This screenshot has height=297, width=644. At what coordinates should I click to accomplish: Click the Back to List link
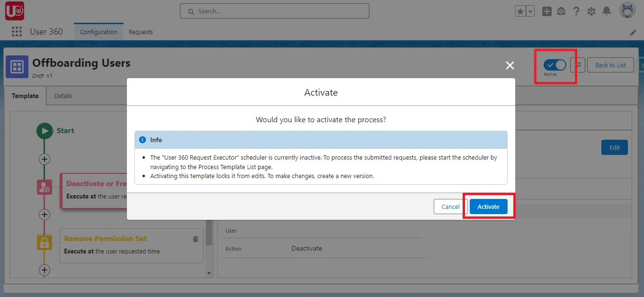click(x=610, y=65)
